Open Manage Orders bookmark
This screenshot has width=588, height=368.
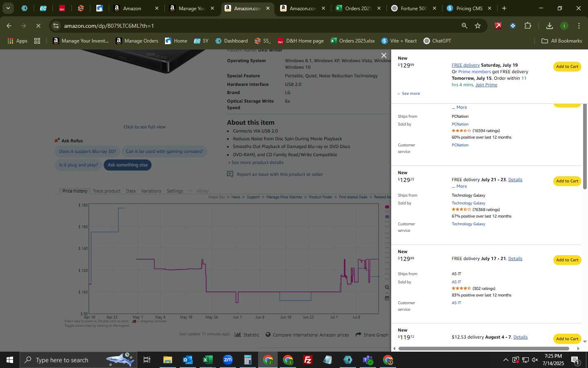pyautogui.click(x=137, y=41)
